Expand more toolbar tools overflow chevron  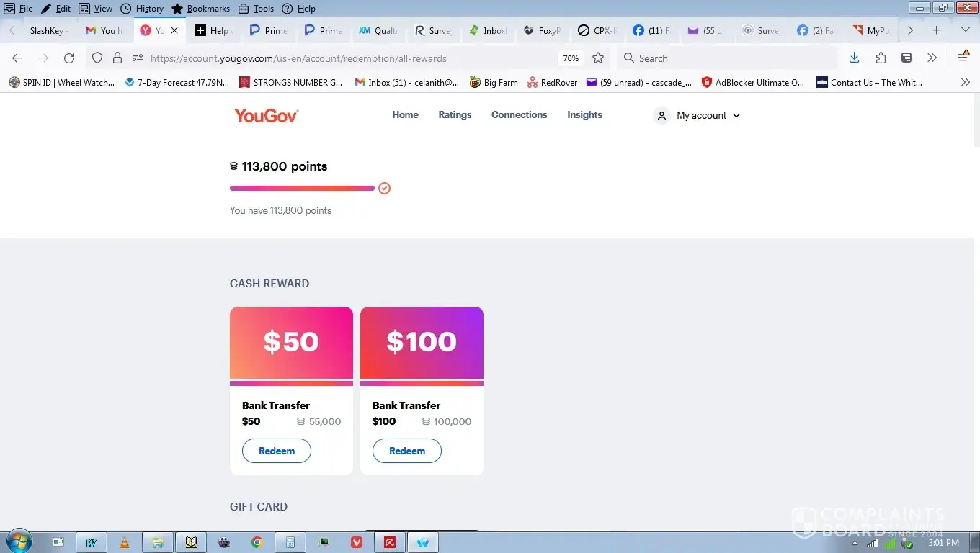pyautogui.click(x=932, y=58)
